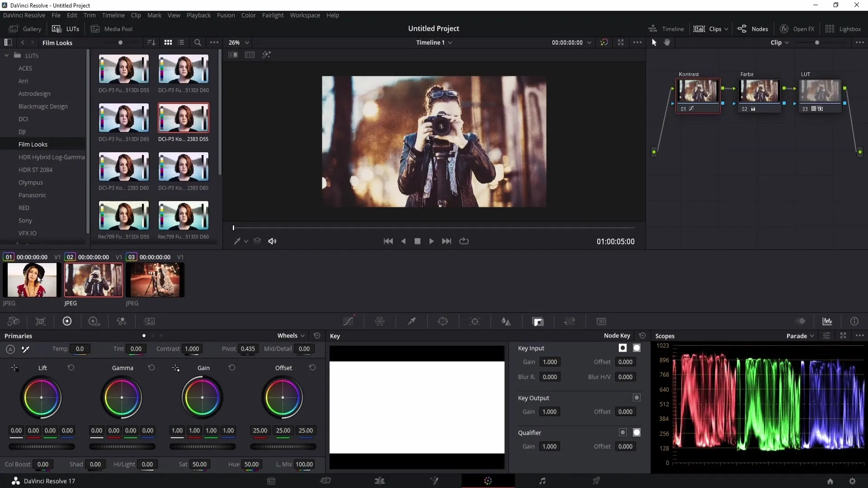Open Project Settings gear
The width and height of the screenshot is (868, 488).
coord(852,481)
